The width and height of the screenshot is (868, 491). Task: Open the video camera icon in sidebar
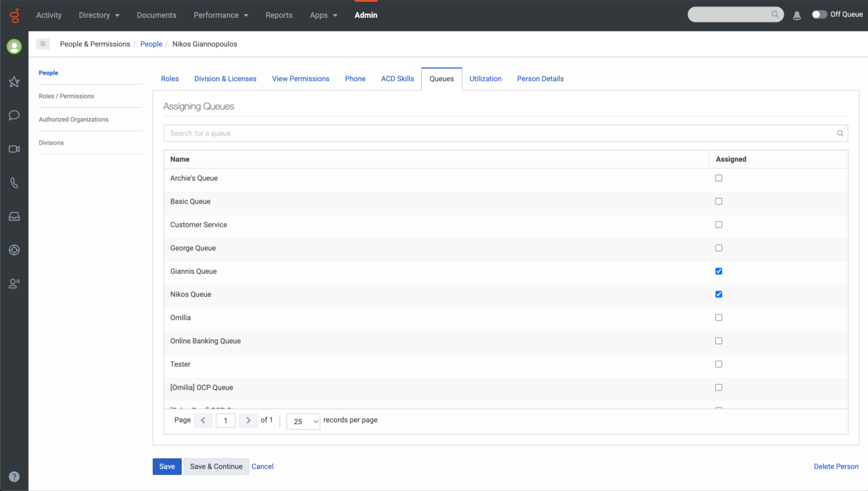point(14,149)
